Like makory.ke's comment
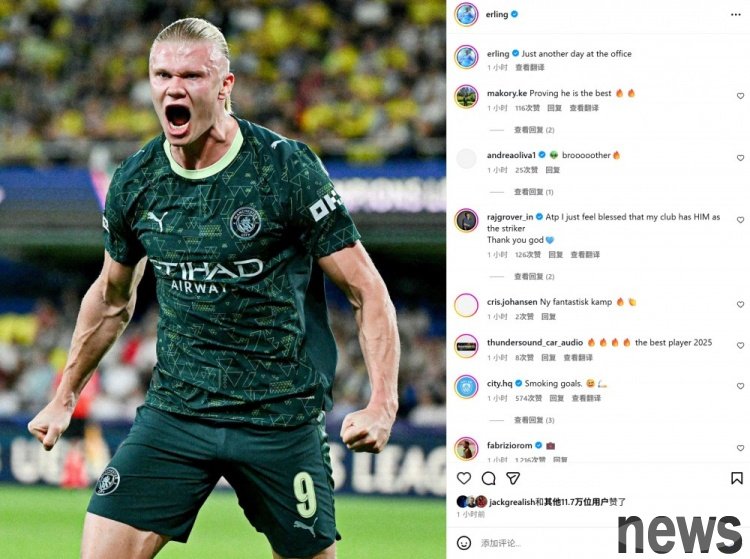This screenshot has height=559, width=750. (x=740, y=96)
